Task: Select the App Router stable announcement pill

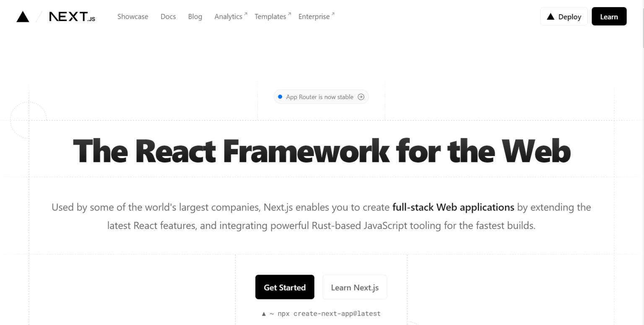Action: [321, 96]
